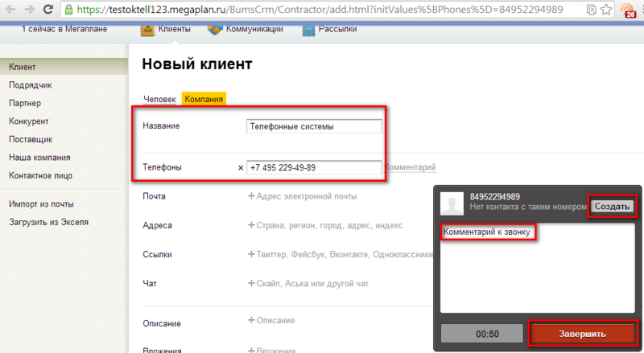Click the caller avatar in the call popup
644x353 pixels.
[x=455, y=205]
